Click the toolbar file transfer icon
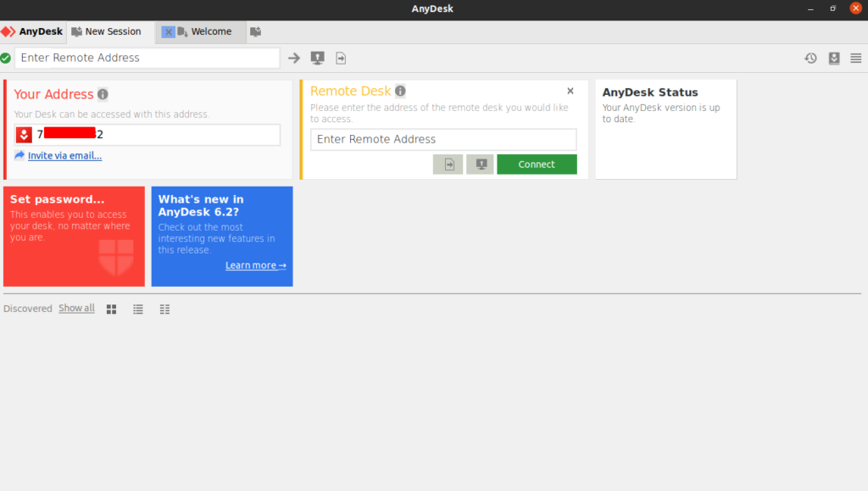 (x=341, y=59)
